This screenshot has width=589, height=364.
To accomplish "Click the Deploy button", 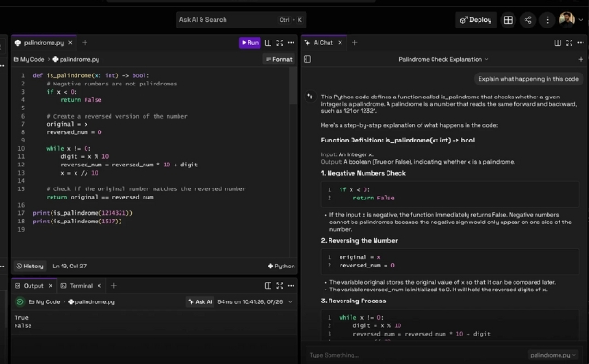I will (476, 20).
